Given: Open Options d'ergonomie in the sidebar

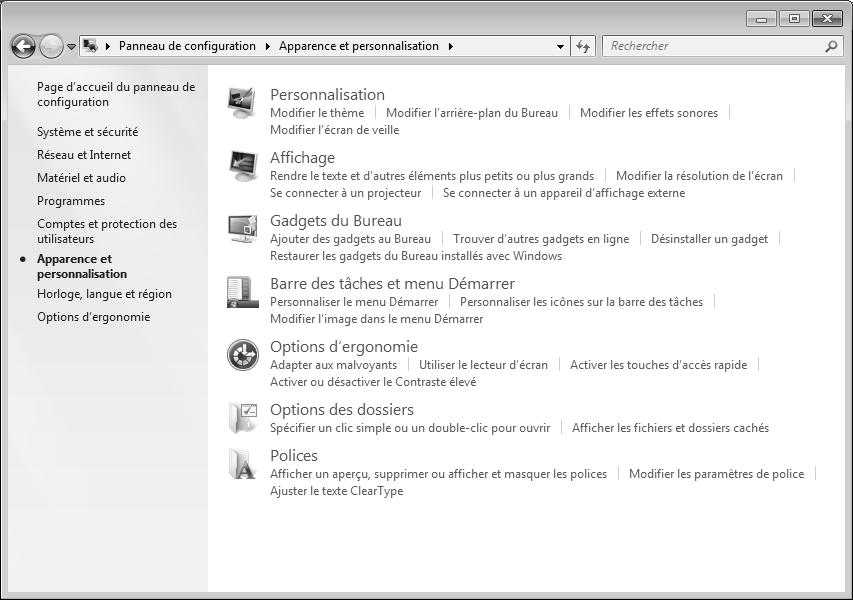Looking at the screenshot, I should [93, 317].
